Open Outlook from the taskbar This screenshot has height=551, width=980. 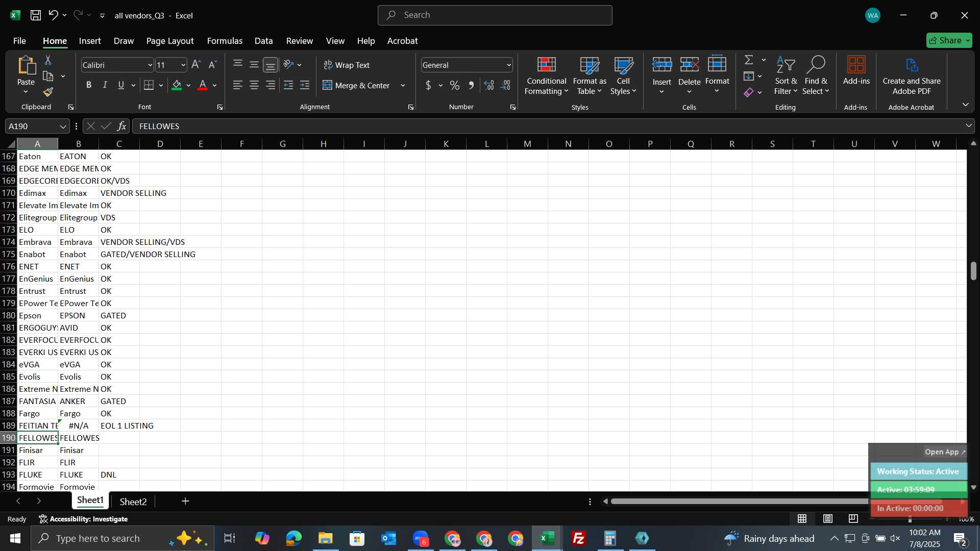point(388,538)
